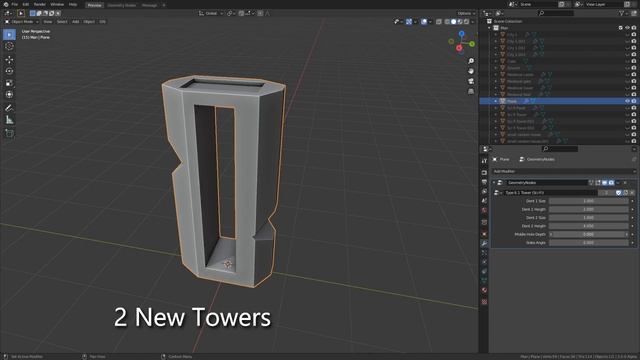
Task: Select the Scale tool
Action: point(9,83)
